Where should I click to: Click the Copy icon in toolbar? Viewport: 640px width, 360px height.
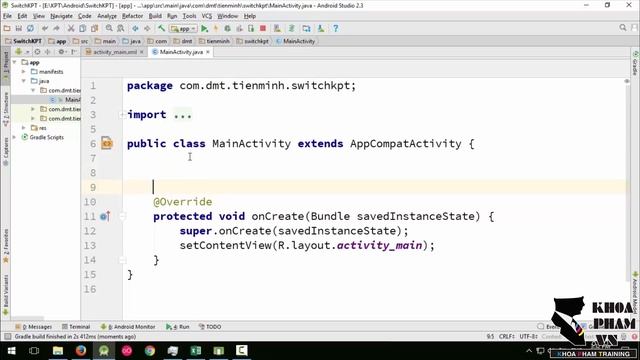(82, 29)
